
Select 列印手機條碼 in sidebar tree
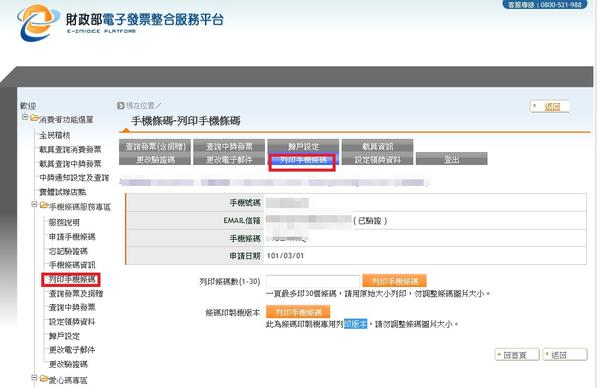click(x=72, y=280)
